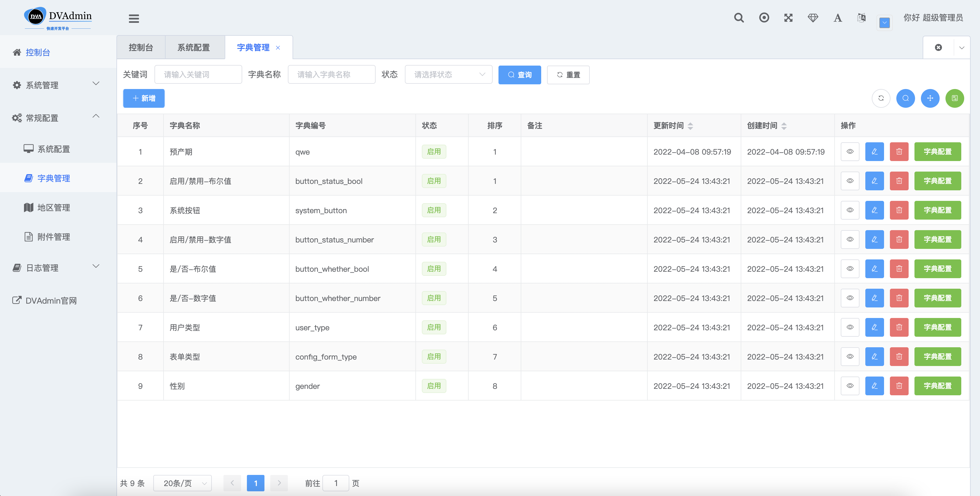Toggle fullscreen using the header arrows icon
The width and height of the screenshot is (980, 496).
click(788, 18)
